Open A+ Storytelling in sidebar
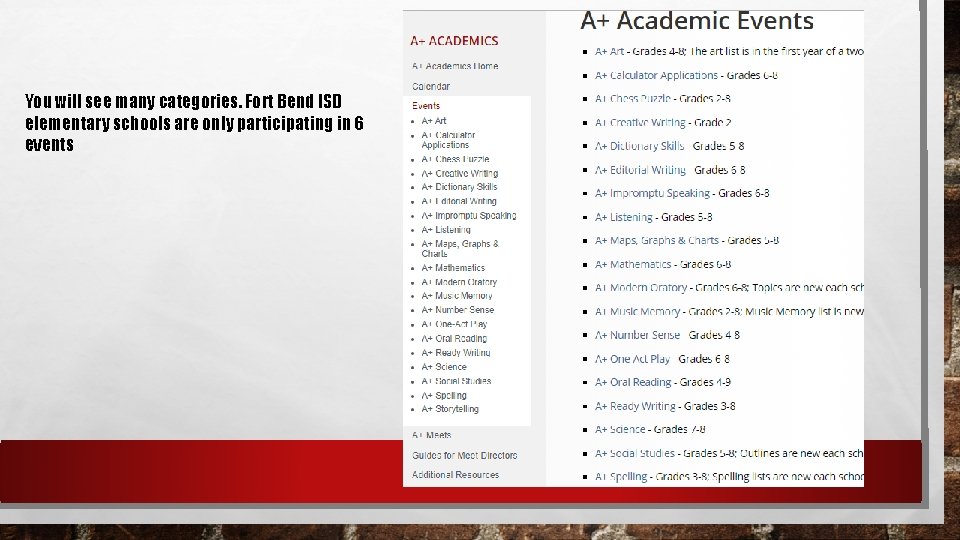This screenshot has width=960, height=540. tap(450, 409)
